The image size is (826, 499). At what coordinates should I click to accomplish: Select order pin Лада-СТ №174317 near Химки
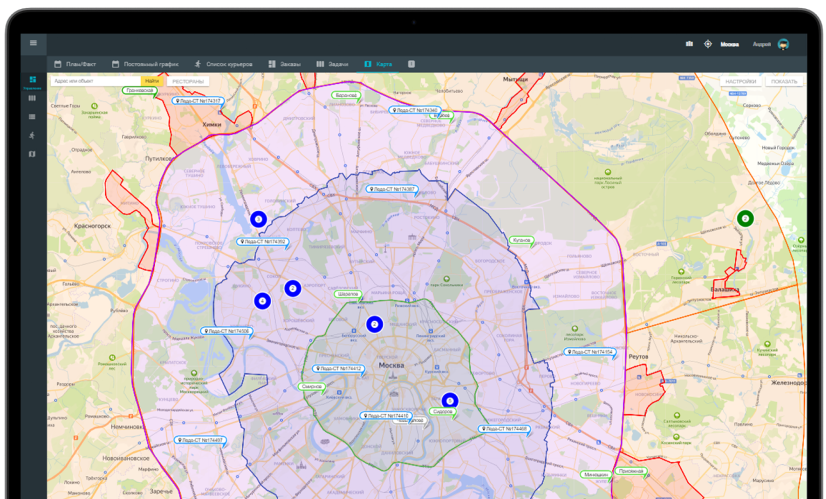[x=198, y=101]
